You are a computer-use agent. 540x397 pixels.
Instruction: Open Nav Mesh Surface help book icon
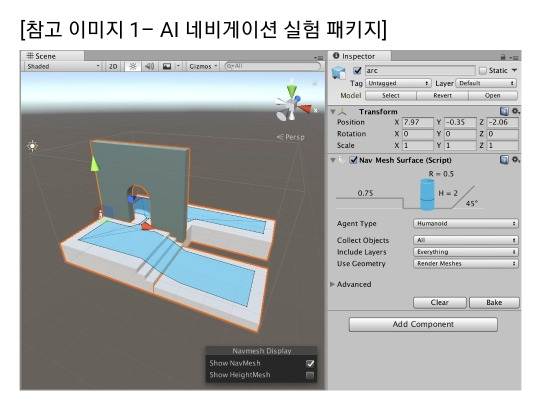pos(504,160)
